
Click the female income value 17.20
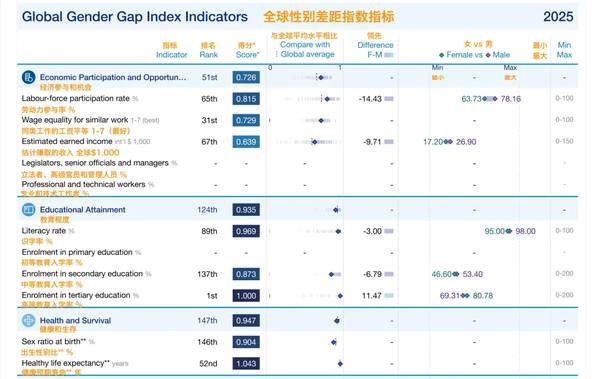433,142
